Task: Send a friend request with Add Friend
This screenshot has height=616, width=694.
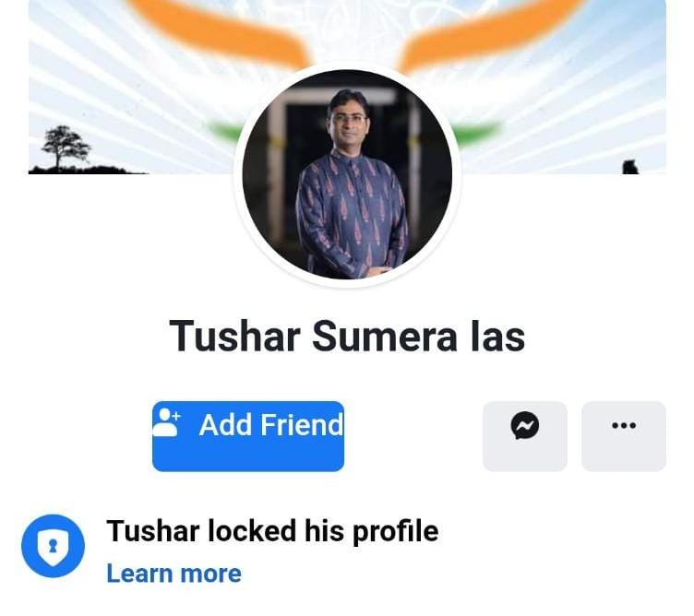Action: [248, 436]
